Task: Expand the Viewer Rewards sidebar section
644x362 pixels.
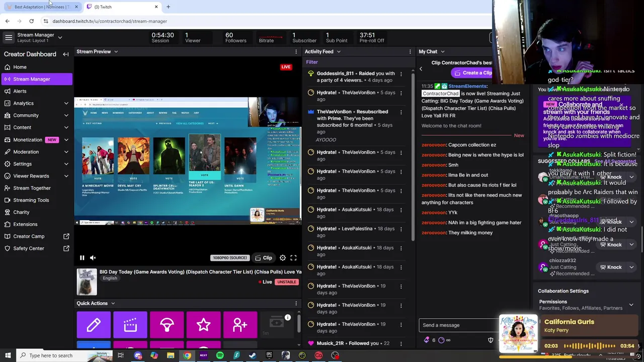Action: 66,176
